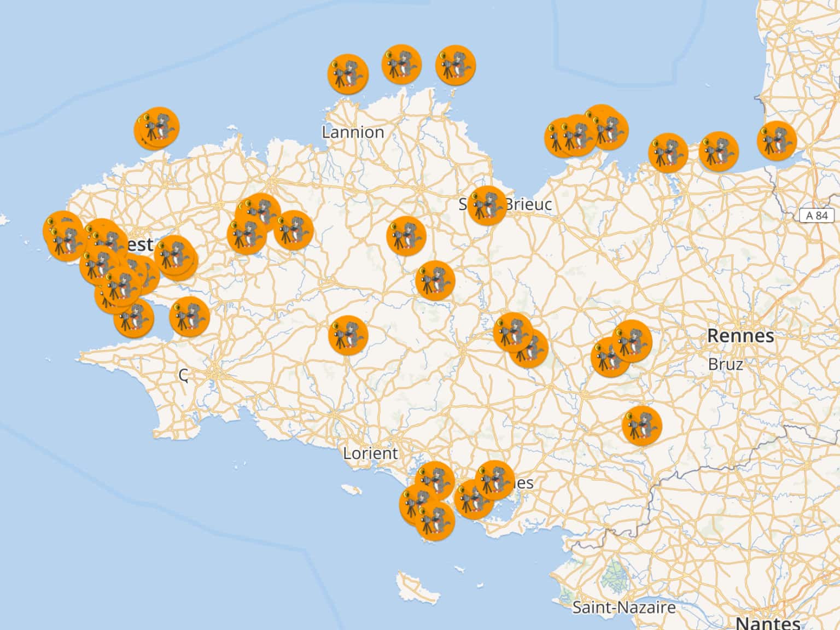This screenshot has height=630, width=840.
Task: Open the marker overlapping the Vannes label
Action: 495,480
